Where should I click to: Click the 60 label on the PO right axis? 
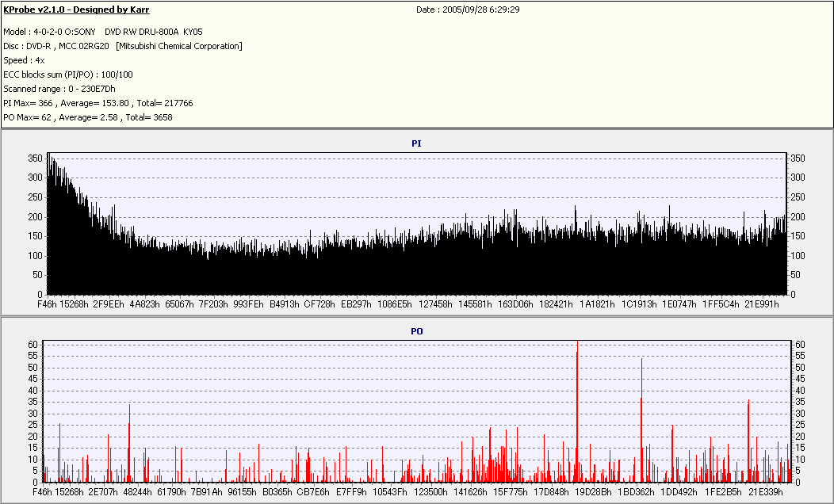[x=801, y=345]
